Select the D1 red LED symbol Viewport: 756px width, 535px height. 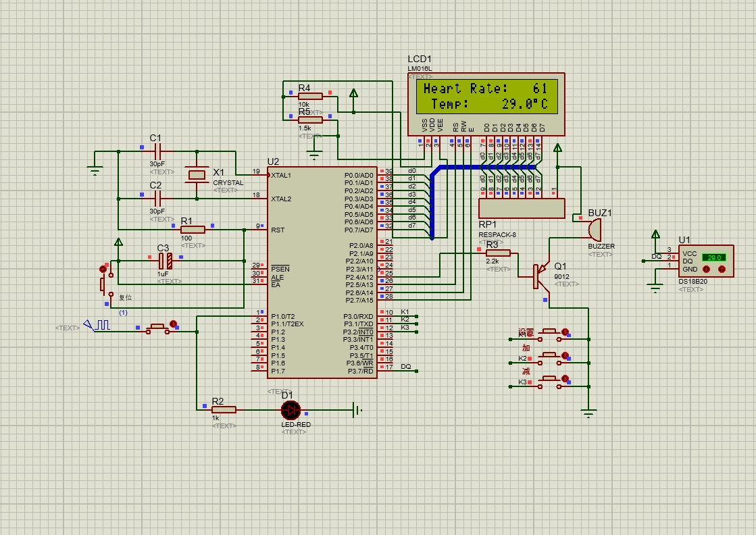291,410
